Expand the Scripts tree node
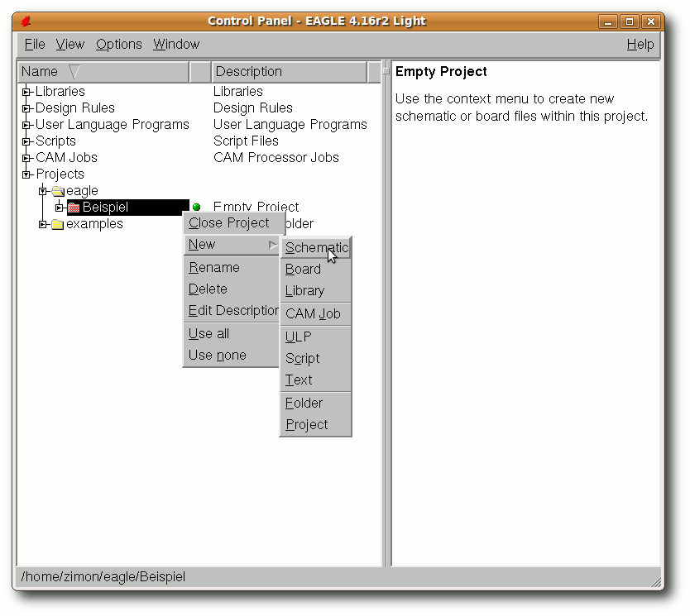 (x=26, y=141)
